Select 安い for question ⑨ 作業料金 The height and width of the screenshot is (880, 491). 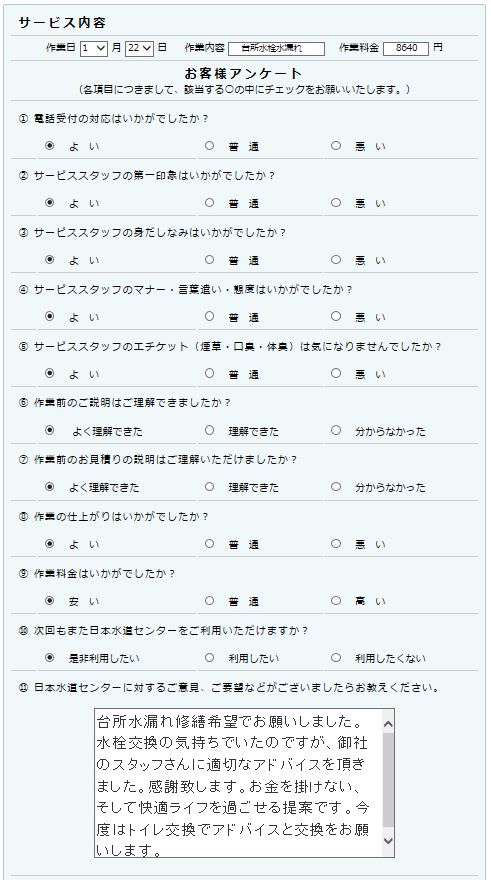pos(49,601)
